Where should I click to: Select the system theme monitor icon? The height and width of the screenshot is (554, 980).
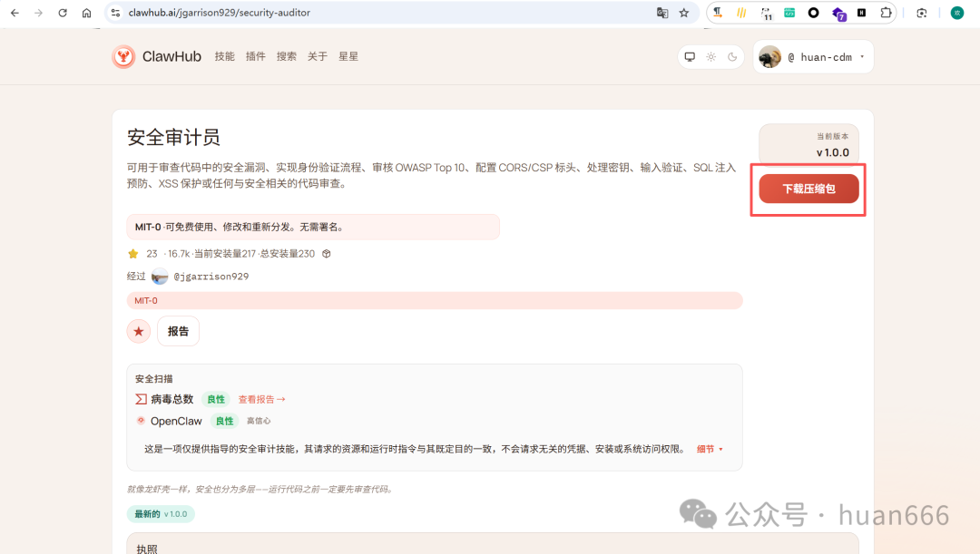coord(690,56)
